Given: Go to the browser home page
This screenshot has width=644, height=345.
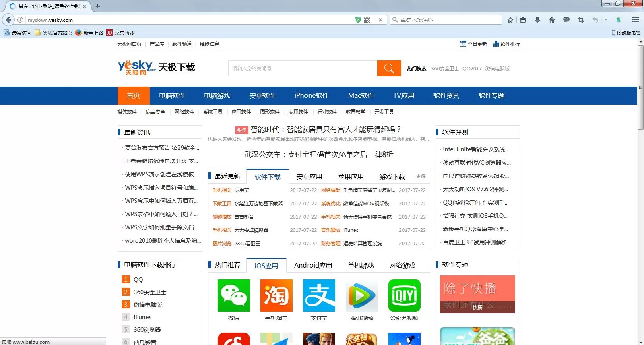Looking at the screenshot, I should coord(552,20).
